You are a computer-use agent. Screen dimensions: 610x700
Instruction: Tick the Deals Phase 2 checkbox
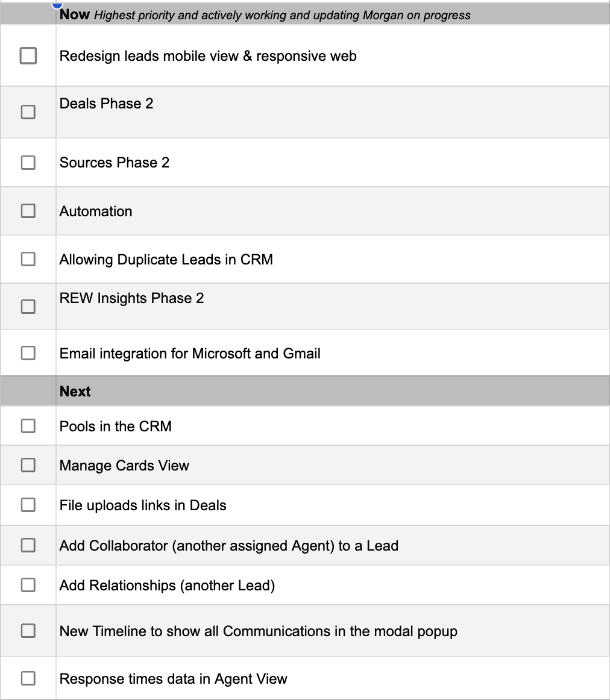tap(28, 112)
